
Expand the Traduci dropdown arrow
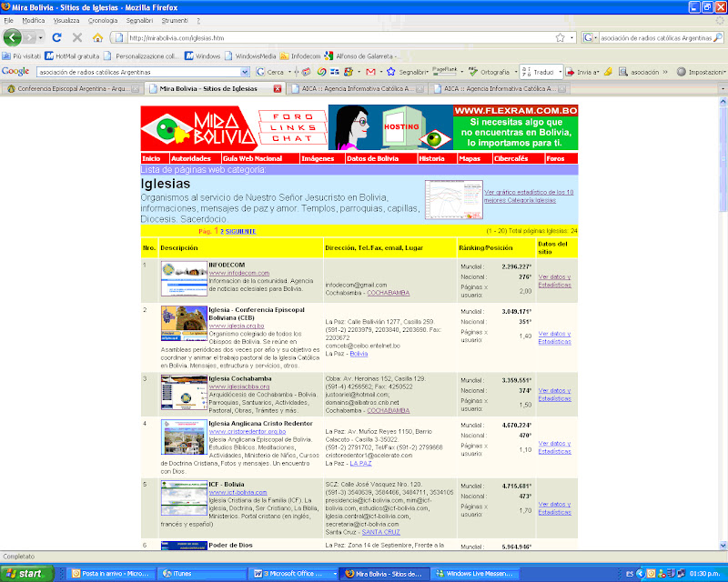(560, 72)
